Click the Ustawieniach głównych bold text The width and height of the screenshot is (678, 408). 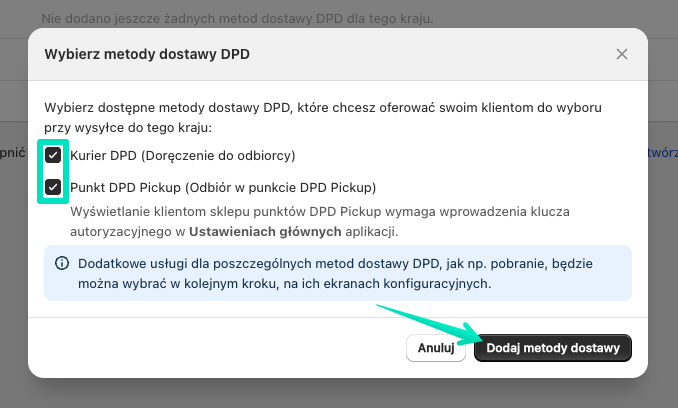265,232
